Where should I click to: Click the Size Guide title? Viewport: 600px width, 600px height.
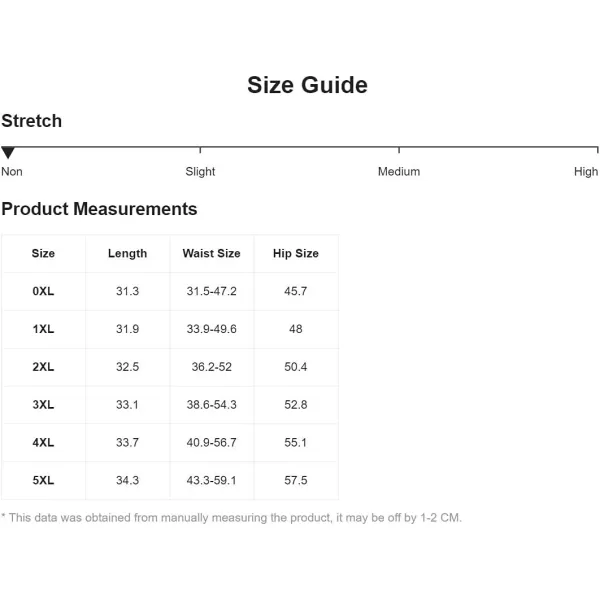pyautogui.click(x=307, y=86)
